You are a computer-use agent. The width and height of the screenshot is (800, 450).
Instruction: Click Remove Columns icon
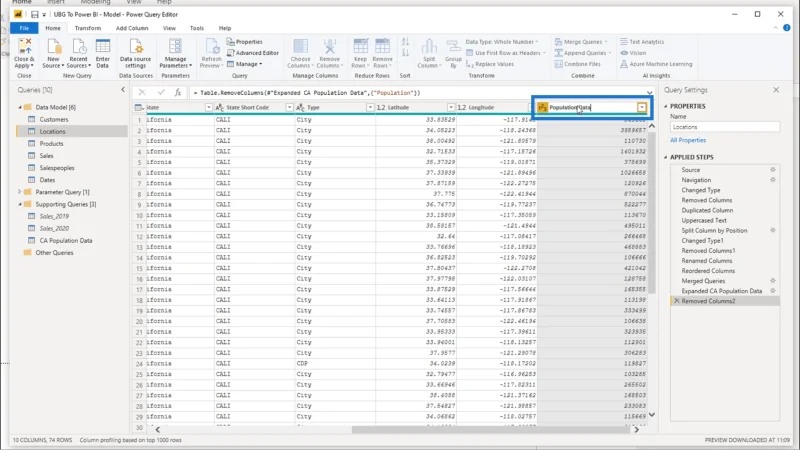330,46
